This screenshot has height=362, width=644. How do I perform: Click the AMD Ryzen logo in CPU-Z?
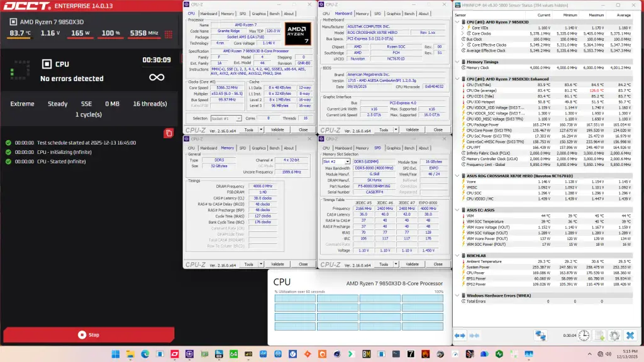(x=298, y=32)
